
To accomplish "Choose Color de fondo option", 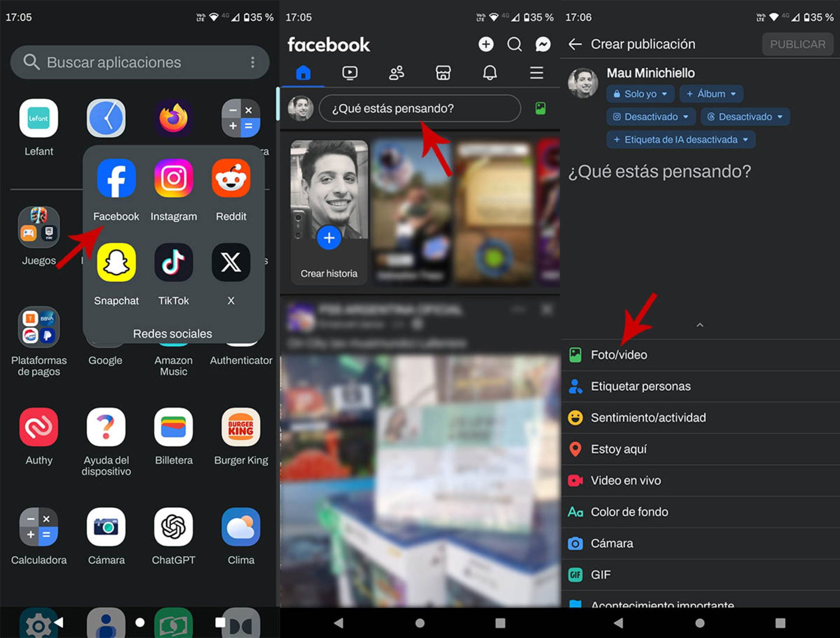I will tap(700, 512).
